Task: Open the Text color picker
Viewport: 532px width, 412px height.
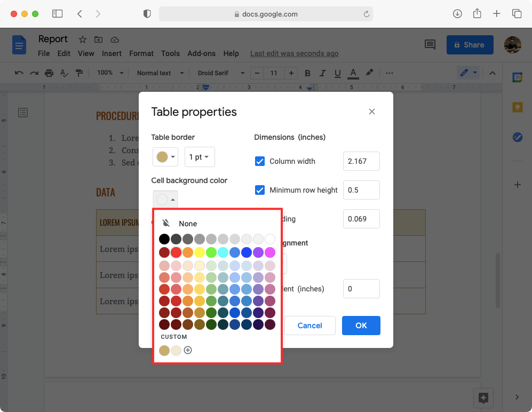Action: pos(353,73)
